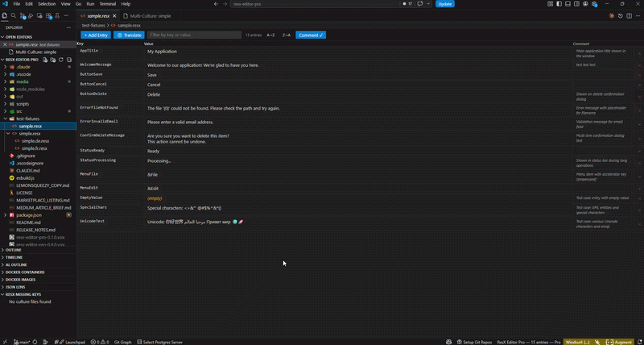Image resolution: width=644 pixels, height=345 pixels.
Task: Open the Selection menu
Action: pyautogui.click(x=47, y=4)
